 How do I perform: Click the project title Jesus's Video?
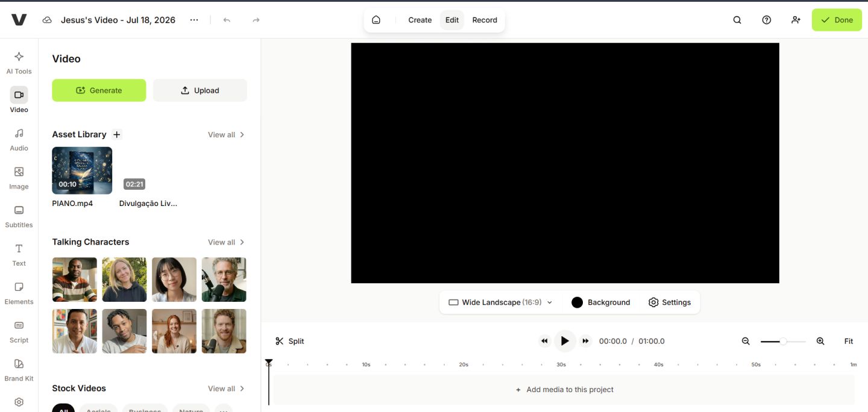click(x=118, y=20)
